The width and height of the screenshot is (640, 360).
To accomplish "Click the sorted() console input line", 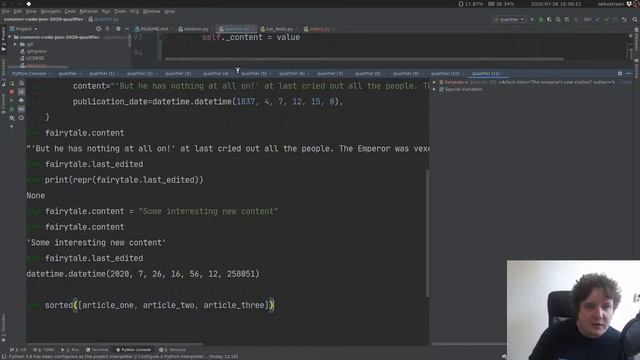I will point(160,305).
